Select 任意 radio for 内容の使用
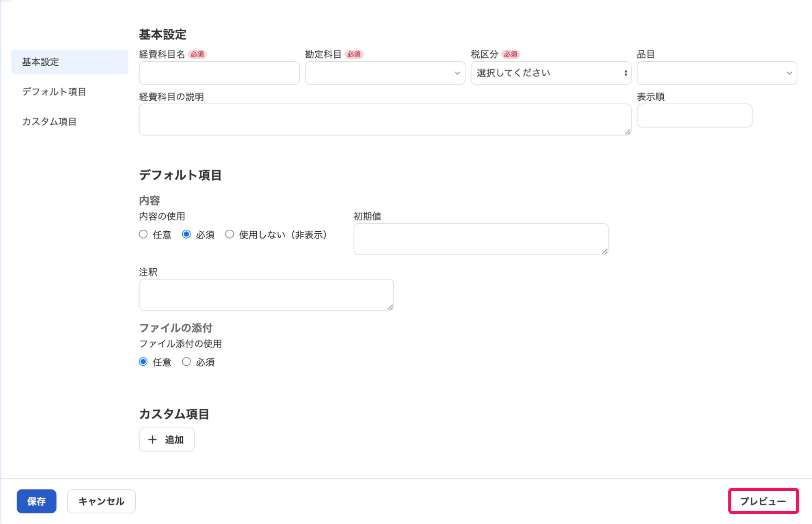The height and width of the screenshot is (524, 812). click(143, 234)
